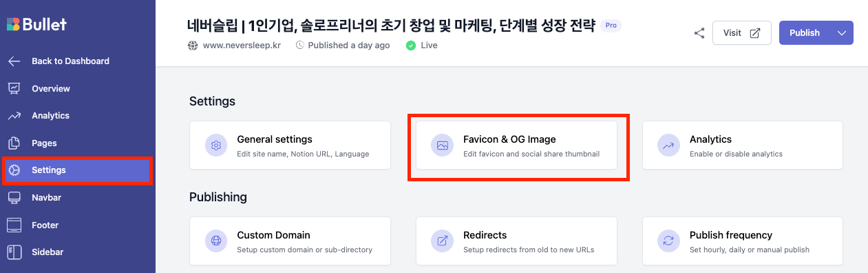Click the Live status label

tap(429, 45)
